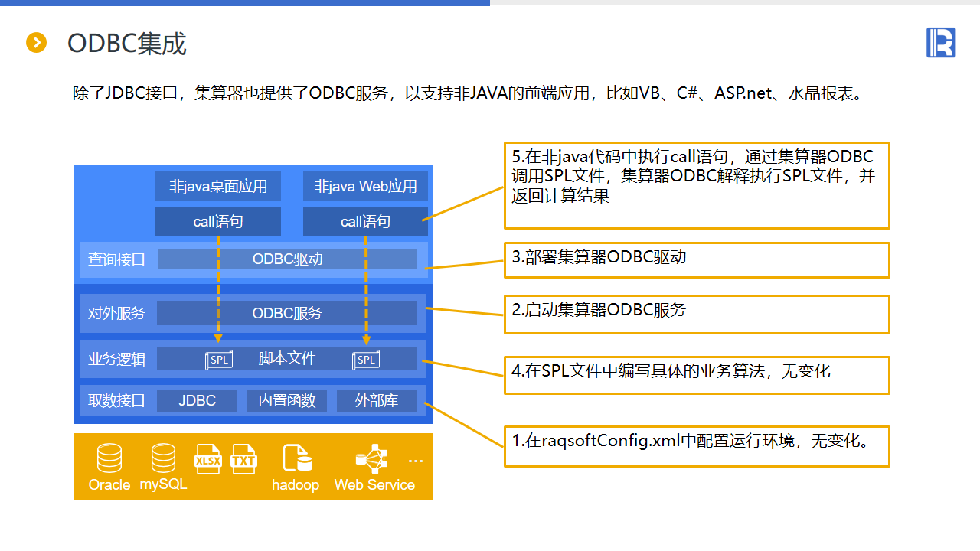Click the ODBC集成 slide title
Image resolution: width=980 pixels, height=551 pixels.
127,44
